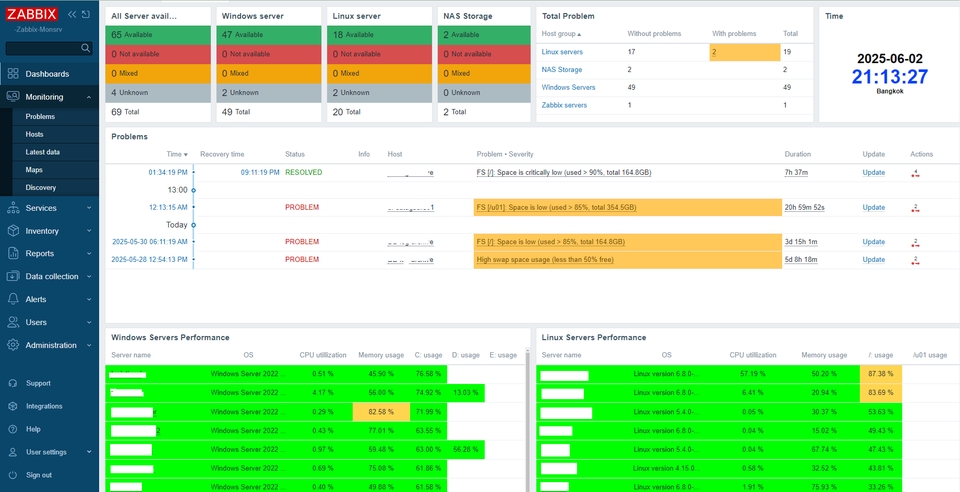
Task: Click the Users people icon
Action: pos(13,322)
